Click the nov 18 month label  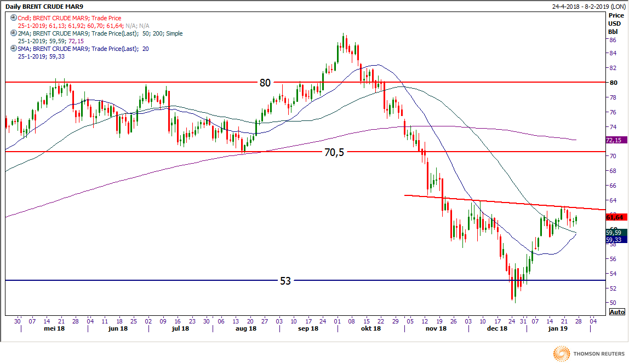coord(436,328)
